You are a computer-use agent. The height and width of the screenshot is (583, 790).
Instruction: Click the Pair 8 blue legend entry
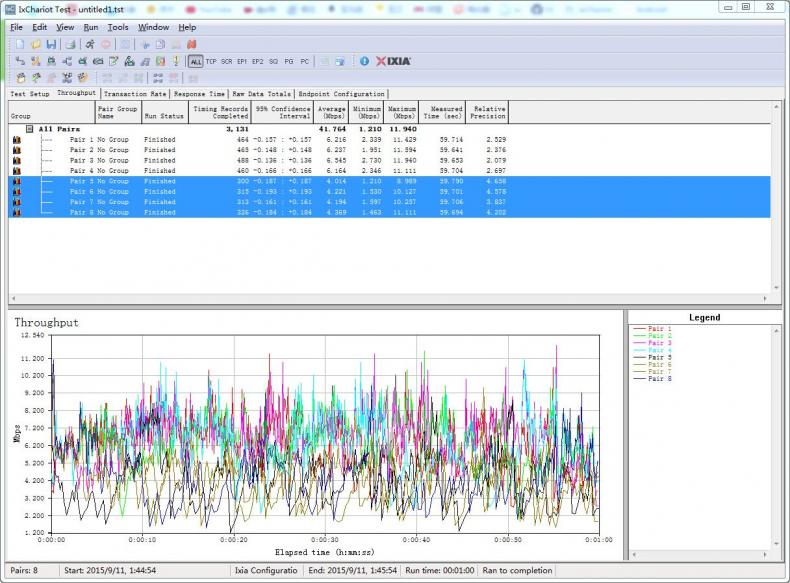click(x=652, y=378)
